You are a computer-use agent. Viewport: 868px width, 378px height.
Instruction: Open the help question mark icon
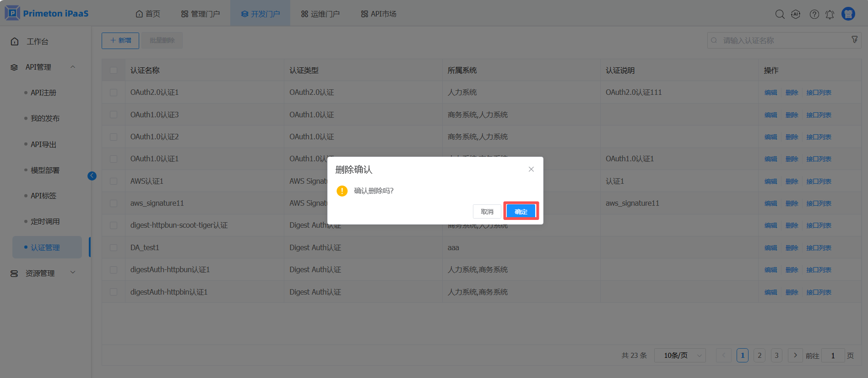tap(814, 14)
